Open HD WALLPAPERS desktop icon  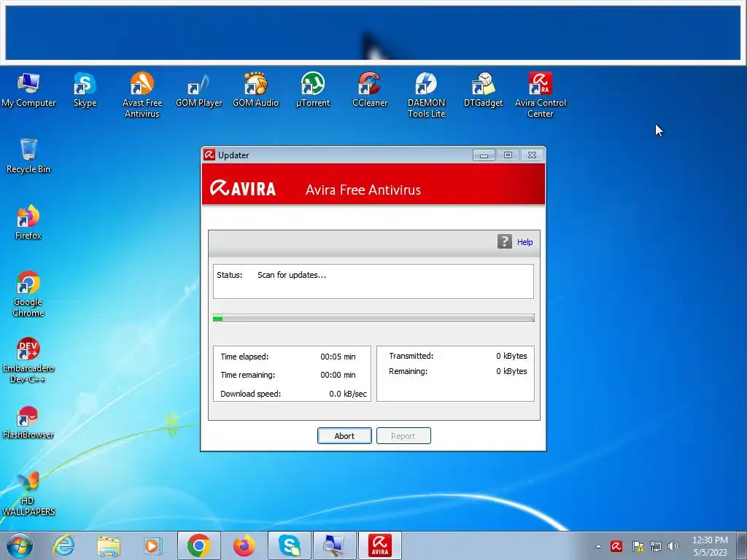pyautogui.click(x=28, y=493)
